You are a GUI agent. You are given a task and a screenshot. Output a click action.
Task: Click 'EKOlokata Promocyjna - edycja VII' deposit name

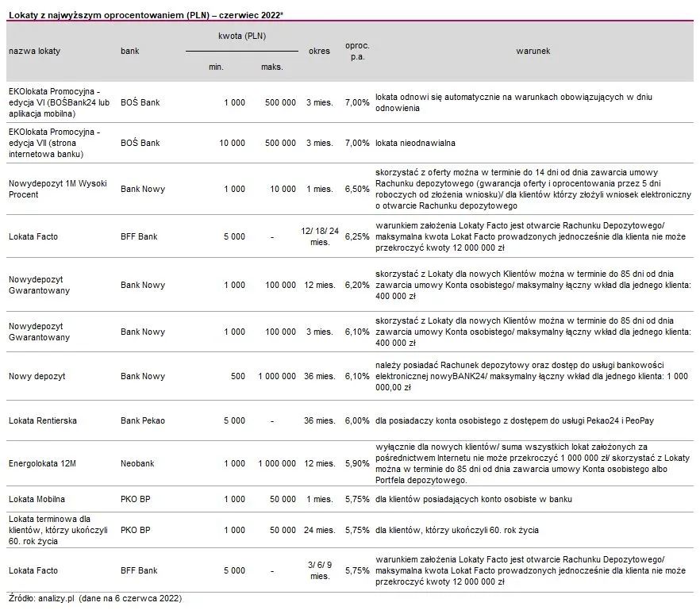(x=54, y=143)
